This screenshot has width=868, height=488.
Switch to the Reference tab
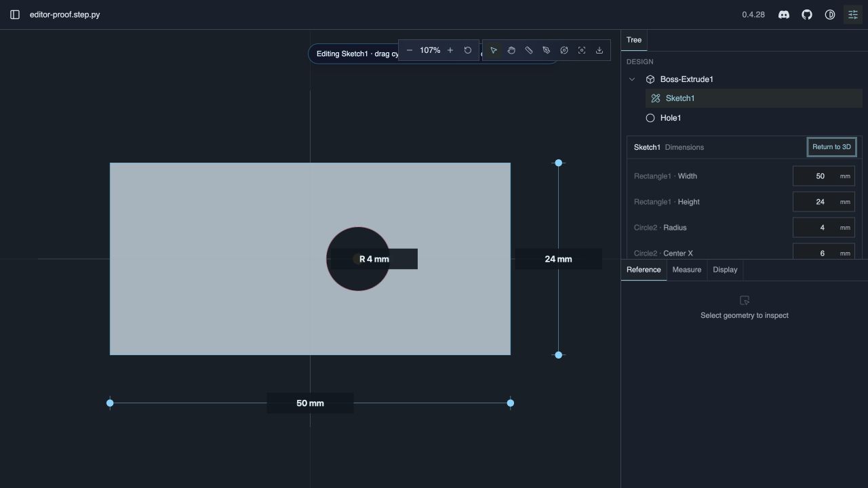pyautogui.click(x=644, y=270)
